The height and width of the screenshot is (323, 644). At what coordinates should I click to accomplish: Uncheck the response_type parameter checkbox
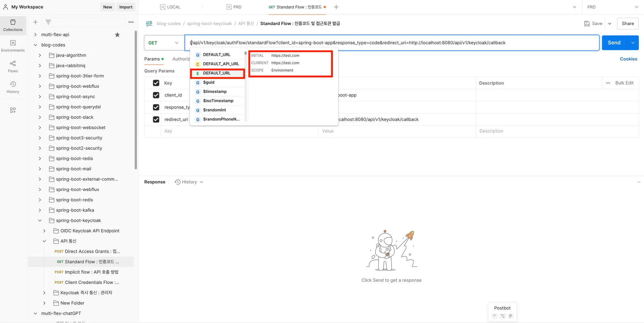[x=156, y=107]
